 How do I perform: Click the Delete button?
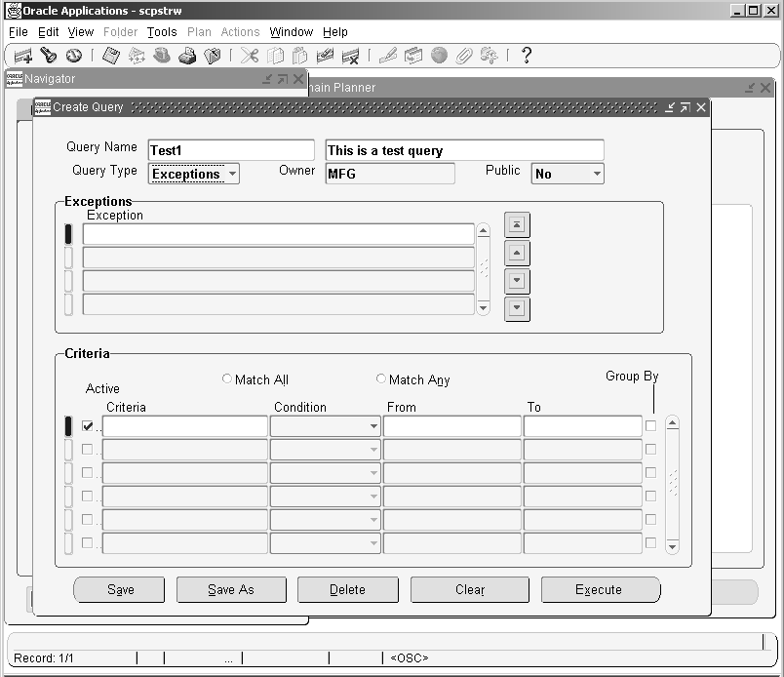pos(347,589)
